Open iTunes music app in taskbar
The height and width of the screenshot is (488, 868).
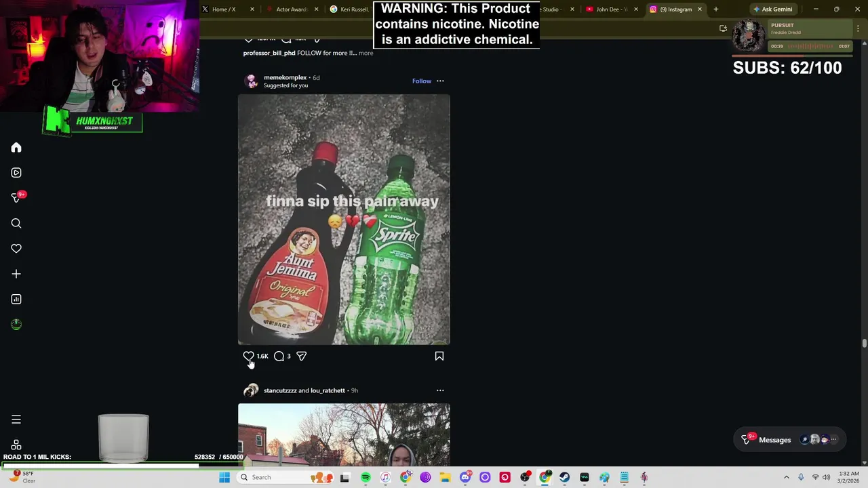(385, 477)
